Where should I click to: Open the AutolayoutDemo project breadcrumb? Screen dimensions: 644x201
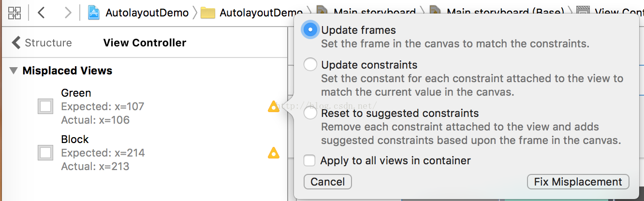[x=147, y=13]
